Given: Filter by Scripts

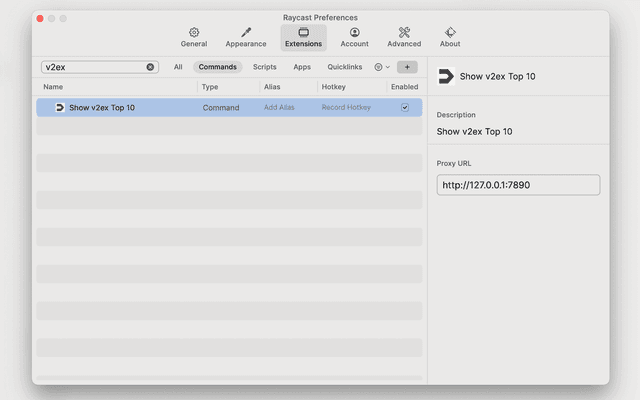Looking at the screenshot, I should pos(264,67).
